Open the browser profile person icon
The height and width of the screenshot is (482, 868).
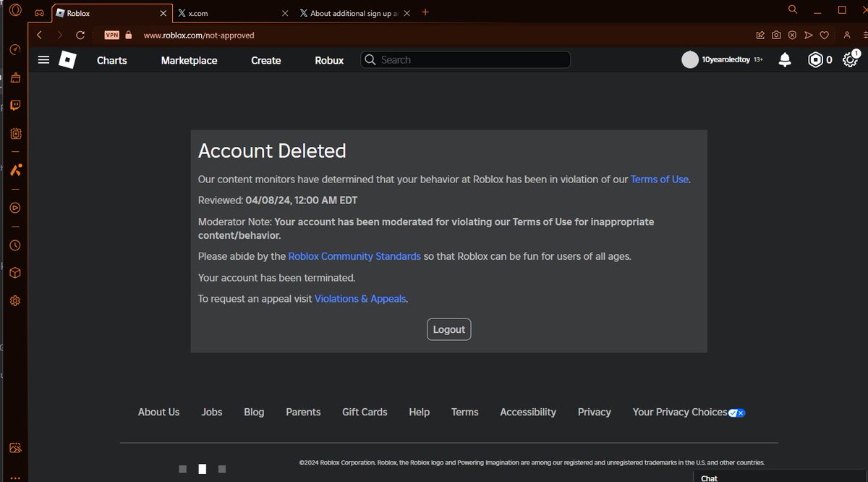(847, 35)
